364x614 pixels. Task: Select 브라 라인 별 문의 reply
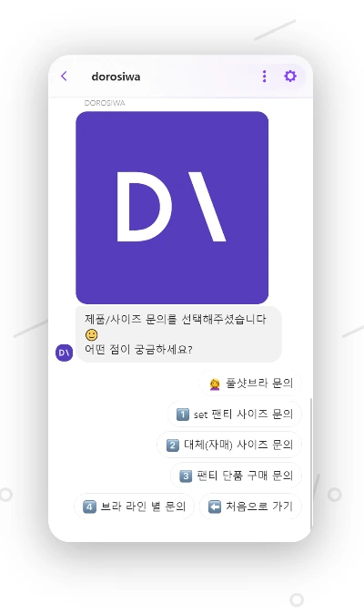[134, 507]
